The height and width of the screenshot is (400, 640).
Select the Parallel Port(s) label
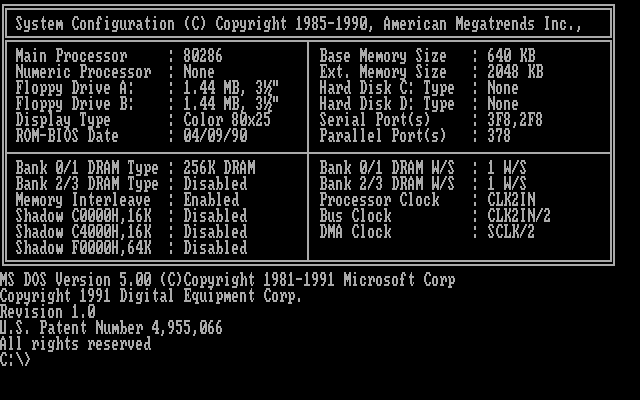[x=383, y=136]
